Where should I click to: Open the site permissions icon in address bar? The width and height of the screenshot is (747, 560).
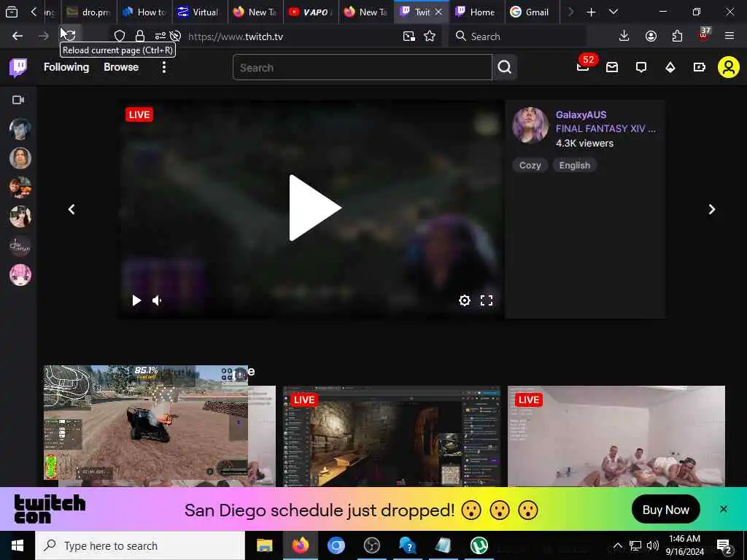point(160,36)
